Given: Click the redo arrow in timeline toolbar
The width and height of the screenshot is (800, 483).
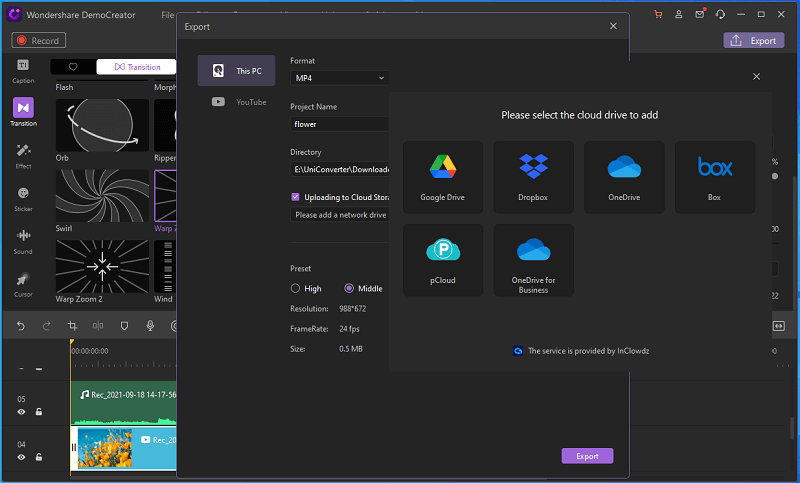Looking at the screenshot, I should point(46,325).
